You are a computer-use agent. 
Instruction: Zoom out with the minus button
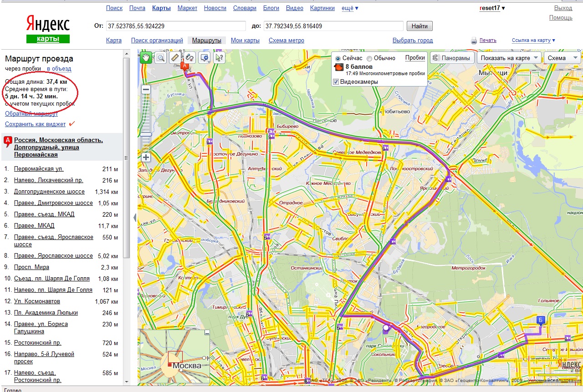146,90
